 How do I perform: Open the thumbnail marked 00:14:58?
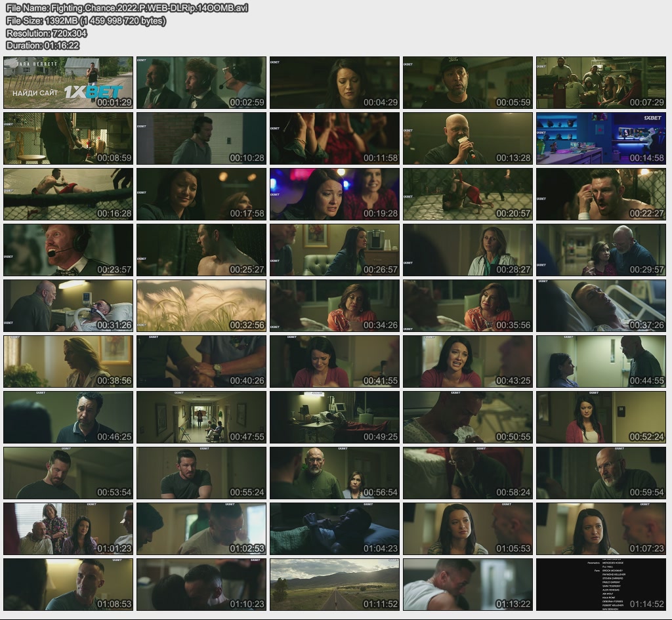[601, 138]
